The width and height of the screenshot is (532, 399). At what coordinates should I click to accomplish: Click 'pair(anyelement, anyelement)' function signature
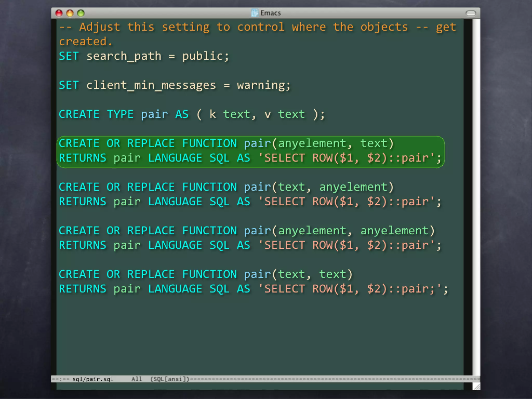pyautogui.click(x=339, y=231)
